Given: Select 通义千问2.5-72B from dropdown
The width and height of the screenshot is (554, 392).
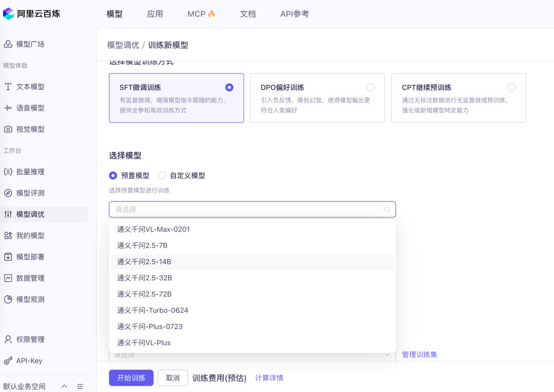Looking at the screenshot, I should tap(252, 294).
